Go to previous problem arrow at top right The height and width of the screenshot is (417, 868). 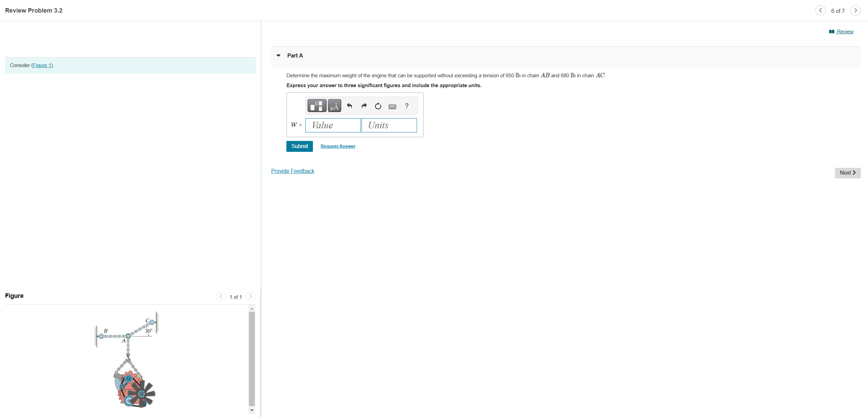pyautogui.click(x=820, y=11)
